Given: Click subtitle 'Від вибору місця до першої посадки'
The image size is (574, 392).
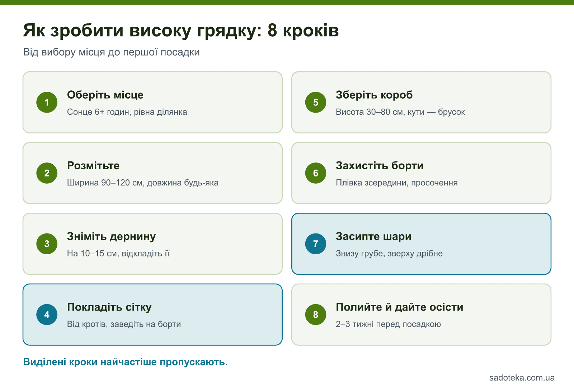Looking at the screenshot, I should [x=112, y=52].
